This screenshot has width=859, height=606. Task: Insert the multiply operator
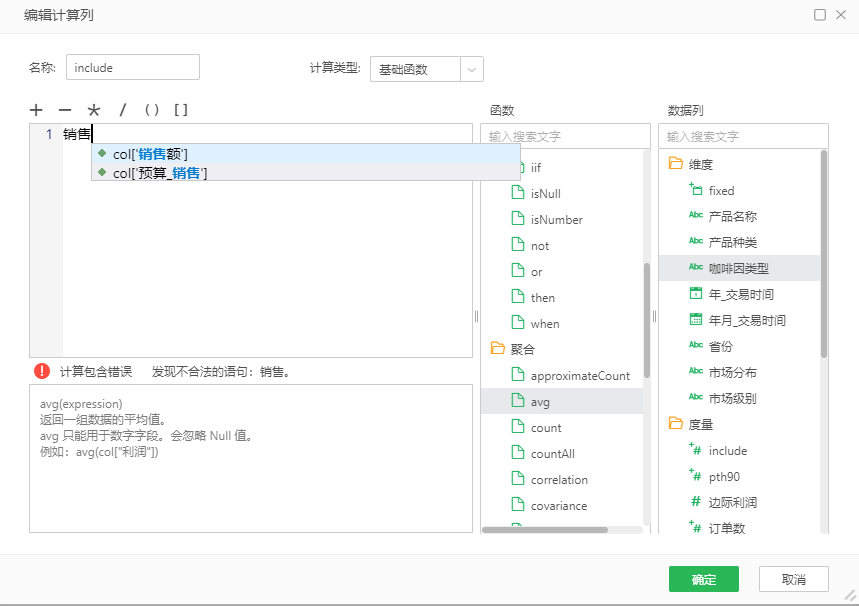(94, 110)
